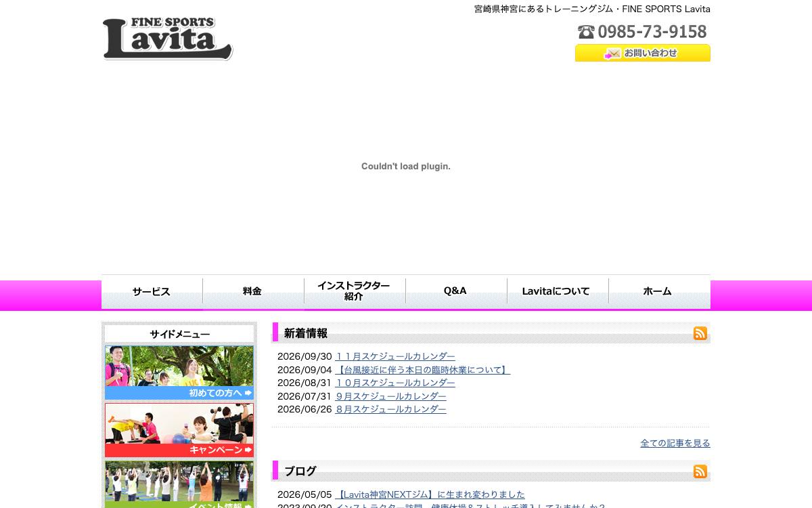Open the １１月スケジュールカレンダー link

coord(395,356)
